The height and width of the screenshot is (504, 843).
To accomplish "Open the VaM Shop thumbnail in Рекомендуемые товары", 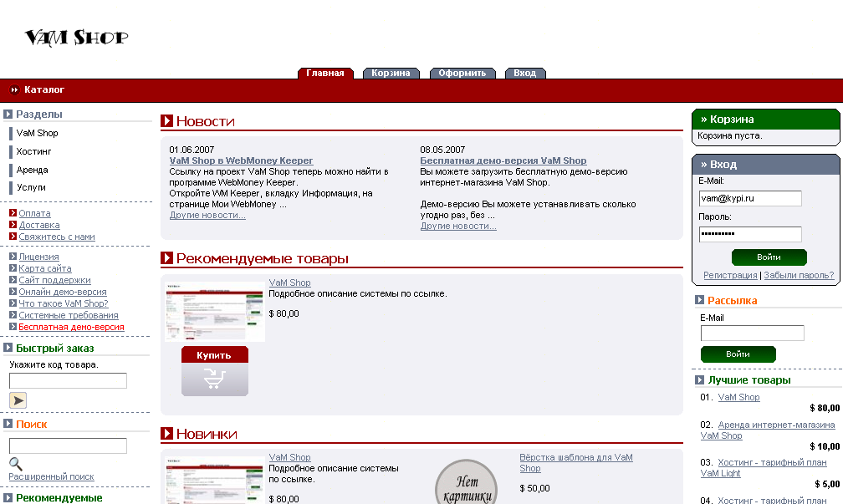I will tap(214, 312).
